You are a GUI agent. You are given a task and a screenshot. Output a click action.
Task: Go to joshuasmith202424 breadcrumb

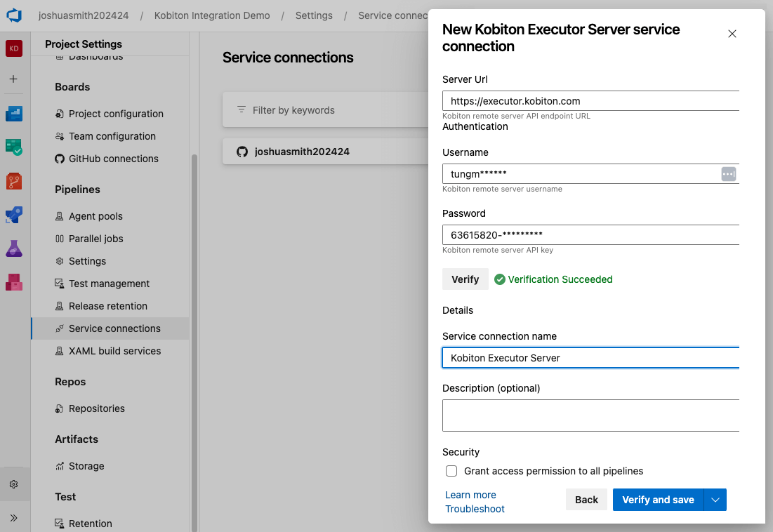coord(84,15)
